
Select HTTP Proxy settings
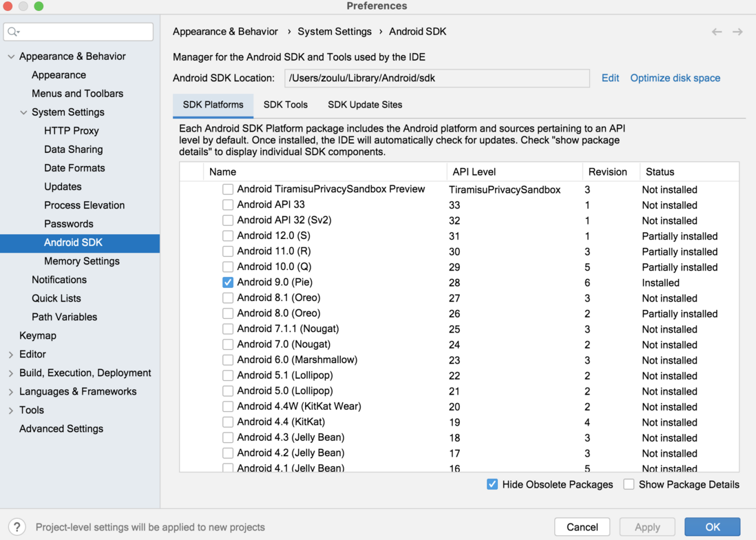click(72, 131)
